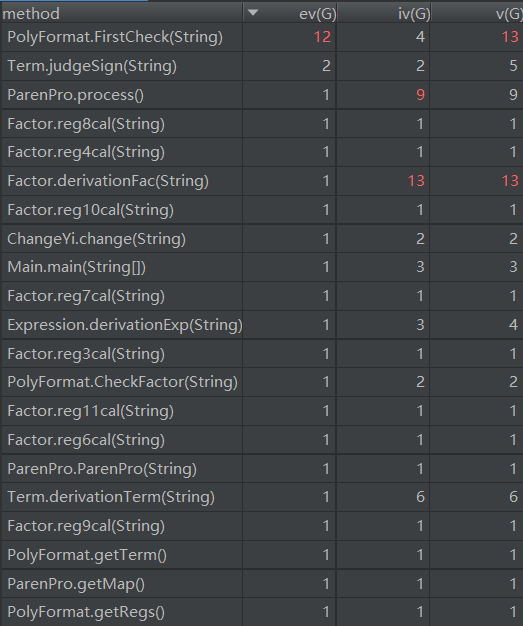Select the Factor.reg3cal(String) row
This screenshot has height=626, width=523.
tap(262, 354)
